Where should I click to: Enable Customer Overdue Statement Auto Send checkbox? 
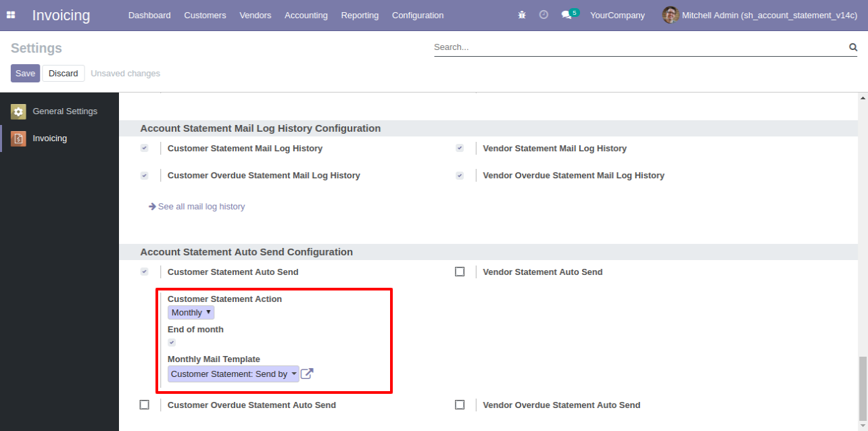144,405
